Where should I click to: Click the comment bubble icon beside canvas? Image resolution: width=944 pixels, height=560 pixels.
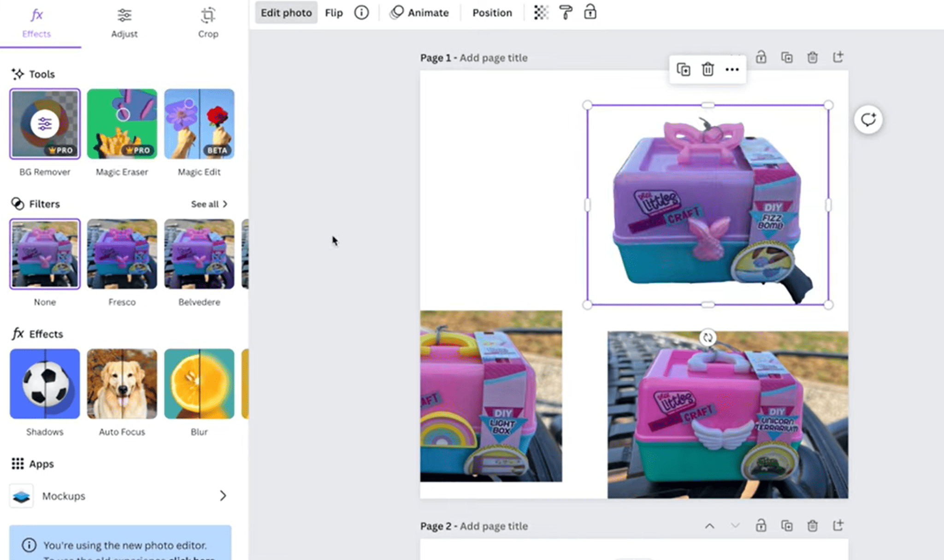[868, 120]
